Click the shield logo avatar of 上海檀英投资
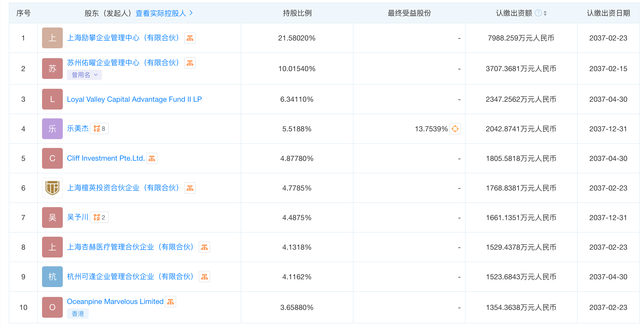Image resolution: width=644 pixels, height=326 pixels. pos(52,188)
